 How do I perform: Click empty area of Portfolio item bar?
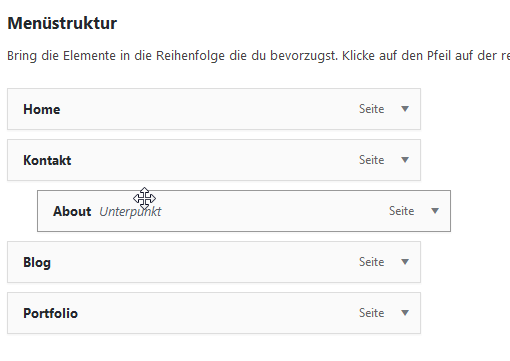[218, 313]
